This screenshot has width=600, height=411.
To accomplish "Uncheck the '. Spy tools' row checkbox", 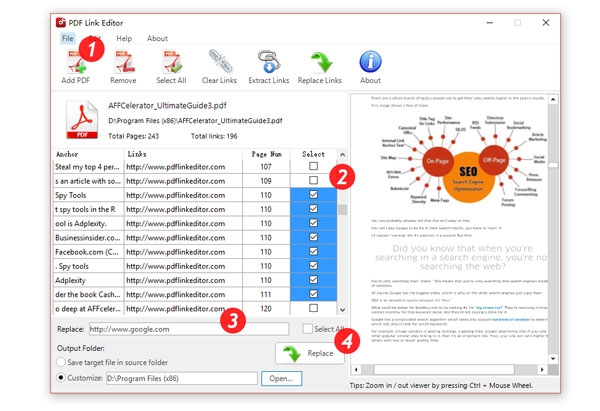I will coord(313,265).
